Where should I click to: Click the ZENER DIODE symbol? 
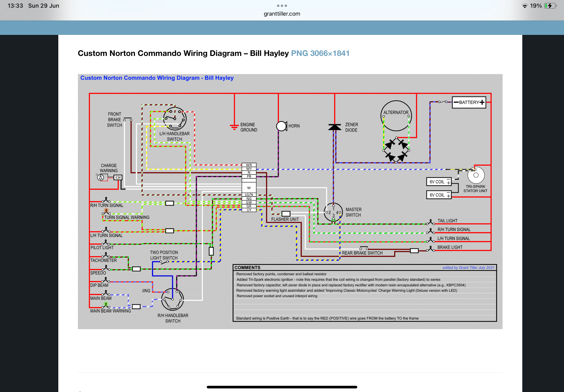click(335, 127)
